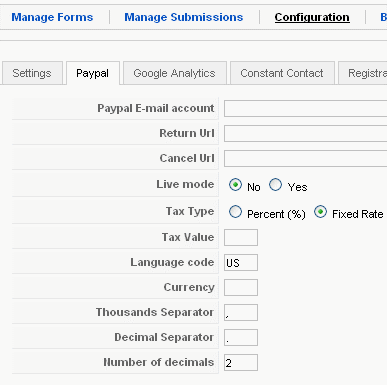Click the Number of decimals label
Viewport: 387px width, 385px height.
click(x=159, y=362)
